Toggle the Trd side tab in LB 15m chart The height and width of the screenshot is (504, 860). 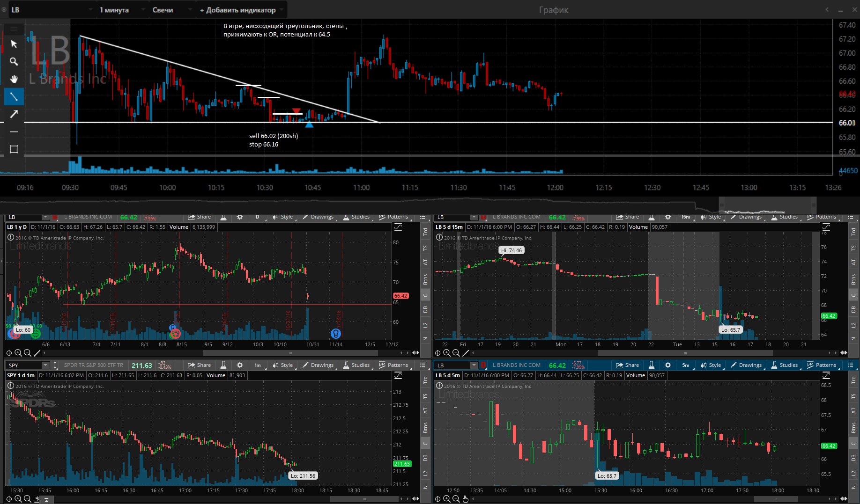[x=853, y=232]
